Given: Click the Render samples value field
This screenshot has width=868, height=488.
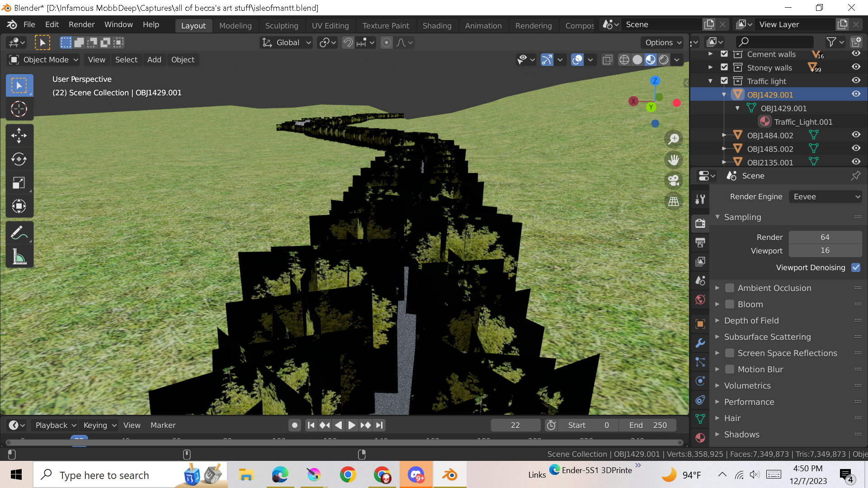Looking at the screenshot, I should [825, 237].
